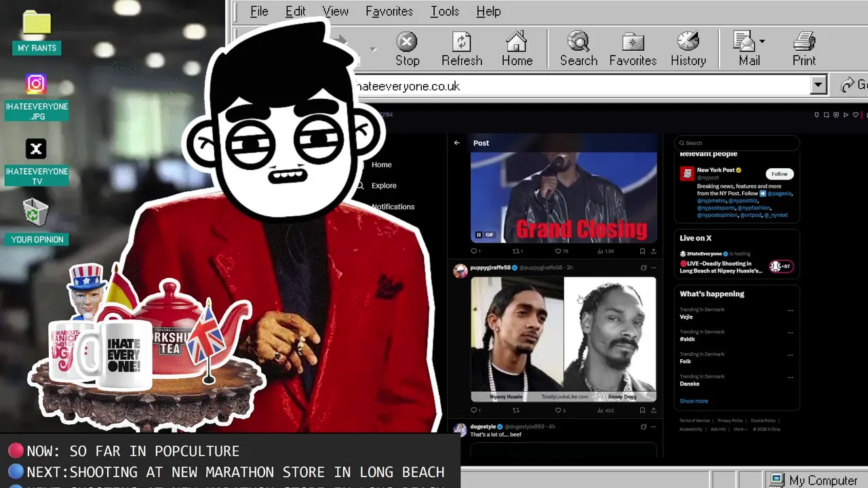Pause the Grand Closing GIF

[x=479, y=235]
